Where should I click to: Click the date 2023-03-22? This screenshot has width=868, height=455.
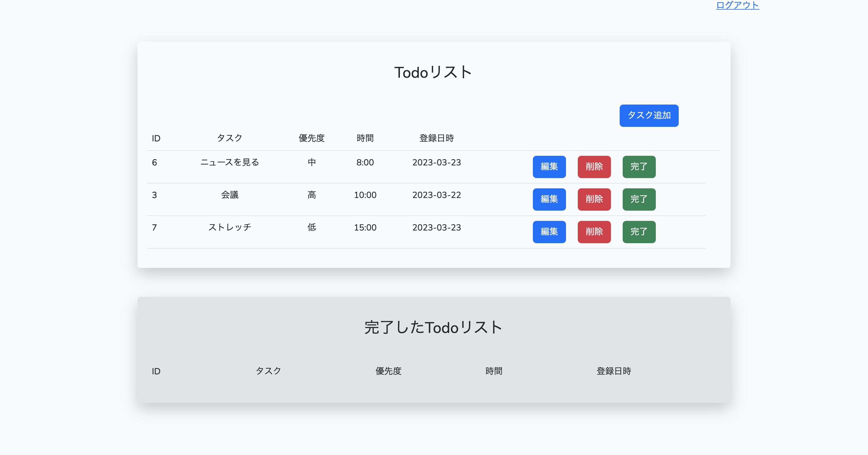coord(436,195)
